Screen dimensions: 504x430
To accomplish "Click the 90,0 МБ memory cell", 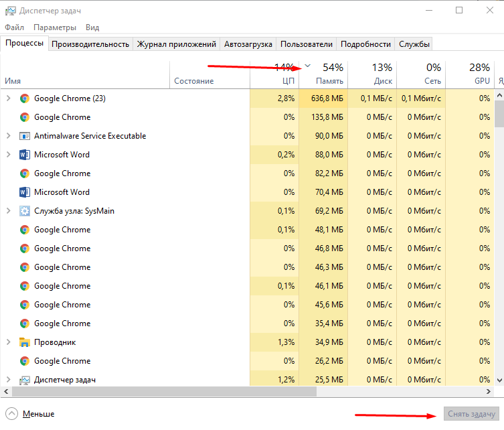I will tap(323, 136).
